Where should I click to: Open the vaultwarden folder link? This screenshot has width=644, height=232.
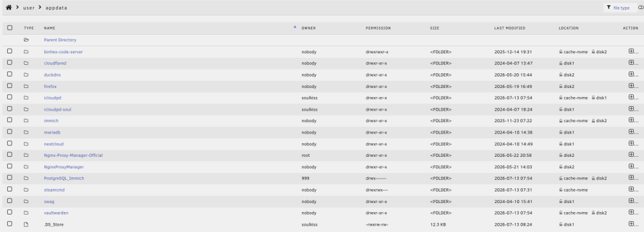point(56,213)
